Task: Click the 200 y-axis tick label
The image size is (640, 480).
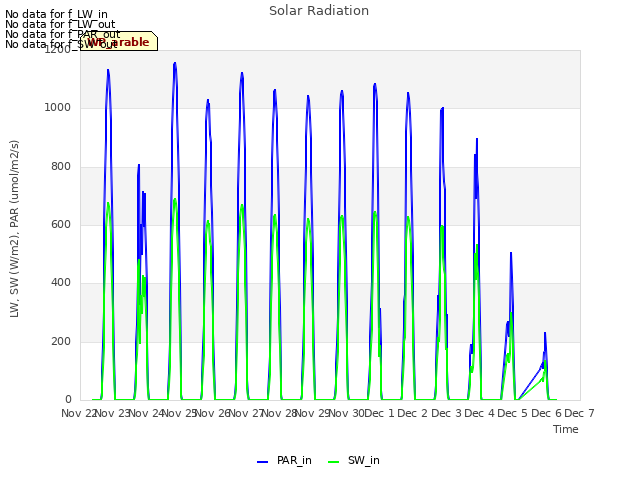Action: 61,342
